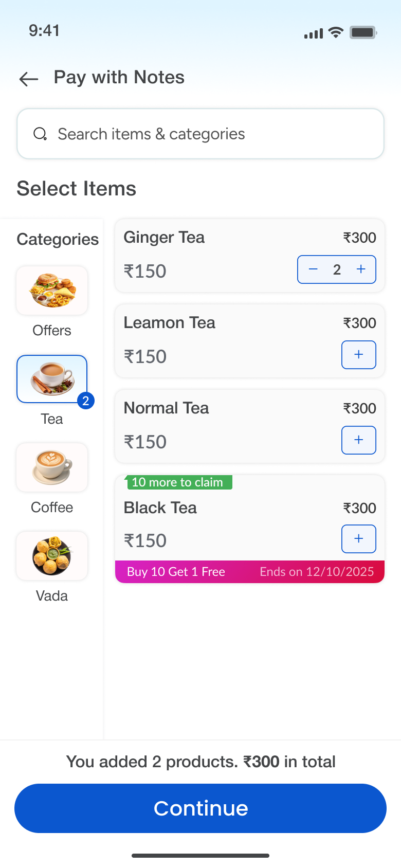Tap the back arrow icon
The height and width of the screenshot is (868, 401).
(29, 79)
